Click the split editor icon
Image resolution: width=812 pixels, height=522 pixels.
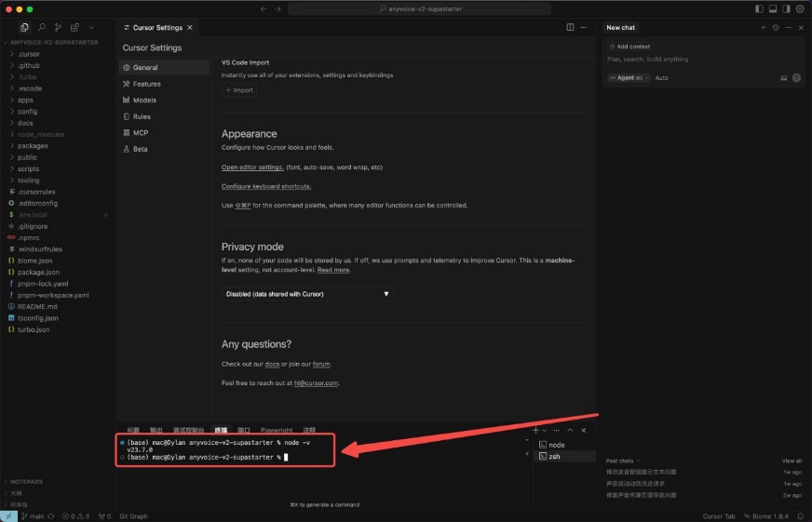(571, 28)
